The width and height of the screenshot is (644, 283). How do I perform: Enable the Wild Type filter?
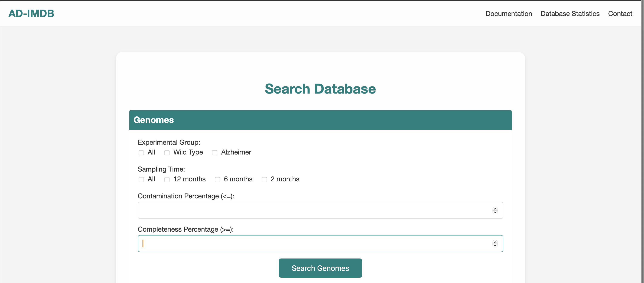167,153
